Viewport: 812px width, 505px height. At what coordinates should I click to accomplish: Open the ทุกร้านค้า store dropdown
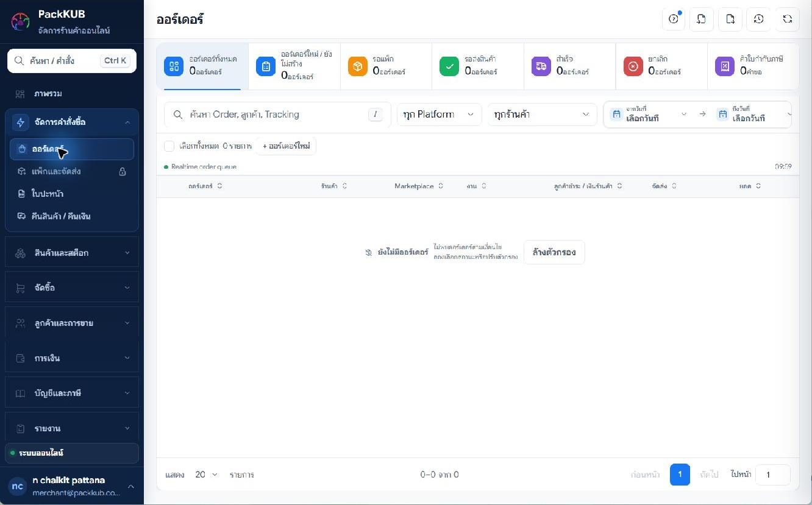pos(542,115)
